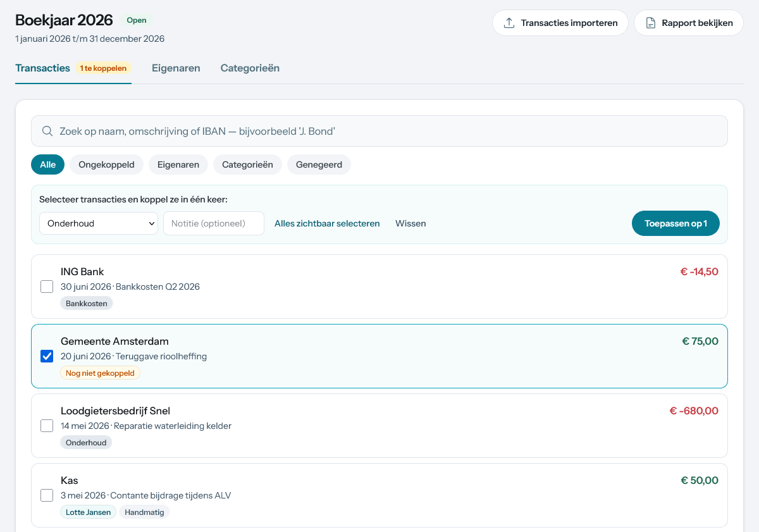Viewport: 759px width, 532px height.
Task: Select the Eigenaren filter chip
Action: pyautogui.click(x=178, y=164)
